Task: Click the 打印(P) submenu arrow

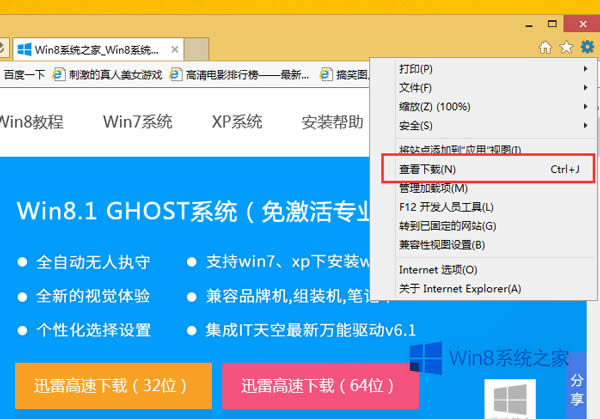Action: point(585,69)
